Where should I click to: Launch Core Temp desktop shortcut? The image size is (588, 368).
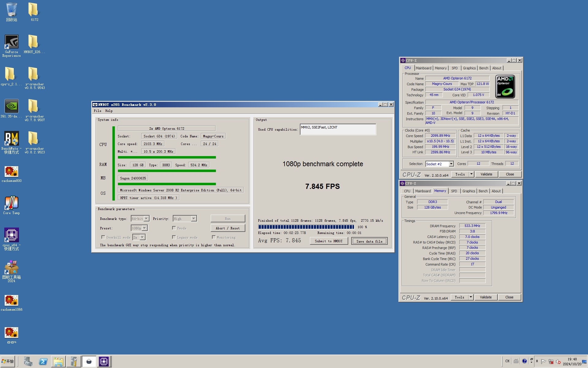pyautogui.click(x=12, y=205)
